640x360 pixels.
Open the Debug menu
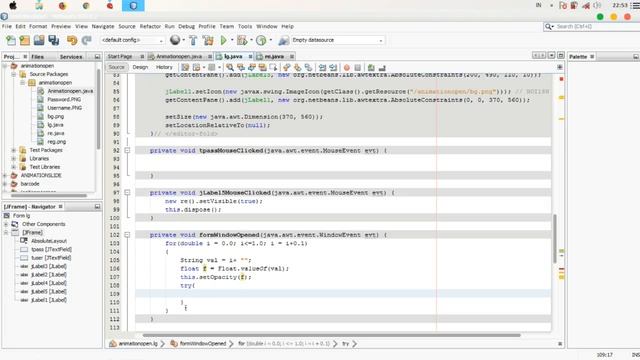click(187, 26)
